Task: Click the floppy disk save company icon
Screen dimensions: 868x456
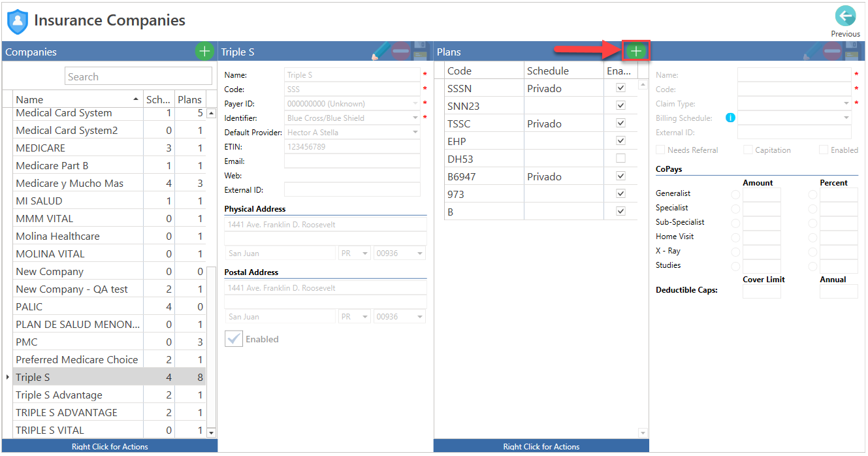Action: pyautogui.click(x=421, y=51)
